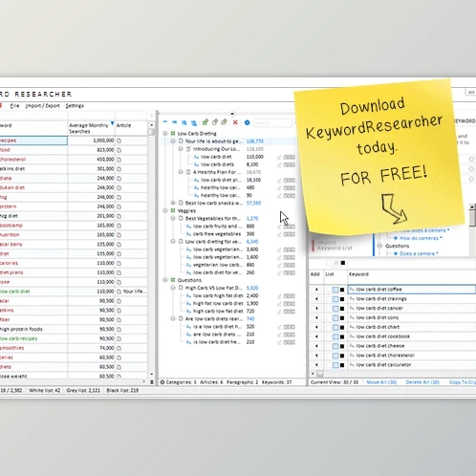Expand the 'Best low carb snacks w...' article
This screenshot has height=476, width=476.
(x=173, y=203)
